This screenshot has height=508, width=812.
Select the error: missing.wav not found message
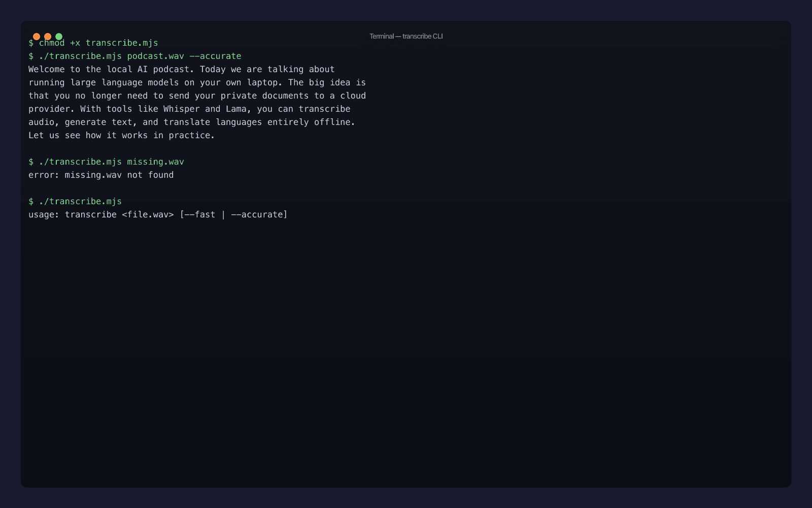point(101,175)
